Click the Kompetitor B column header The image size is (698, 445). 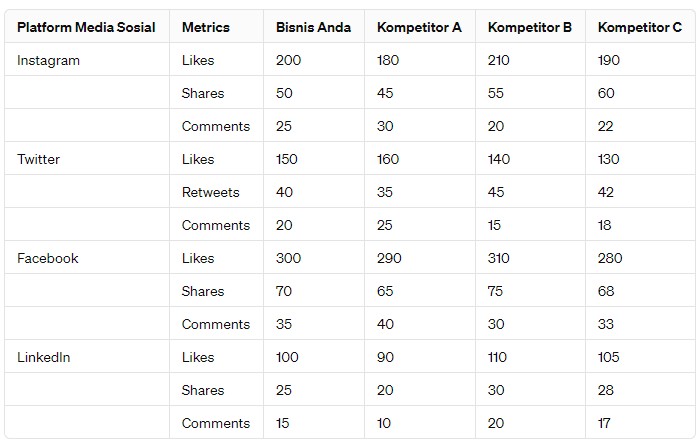[x=529, y=27]
